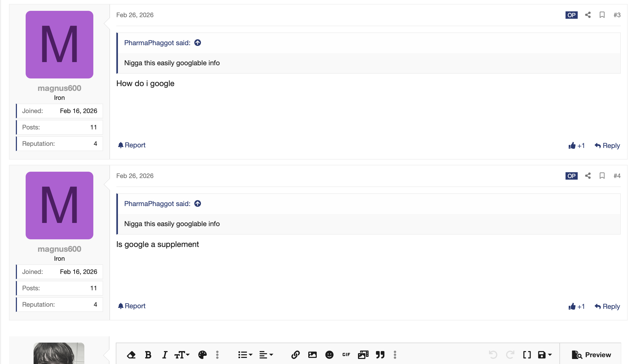Image resolution: width=634 pixels, height=364 pixels.
Task: Click the GIF insert button
Action: [346, 355]
